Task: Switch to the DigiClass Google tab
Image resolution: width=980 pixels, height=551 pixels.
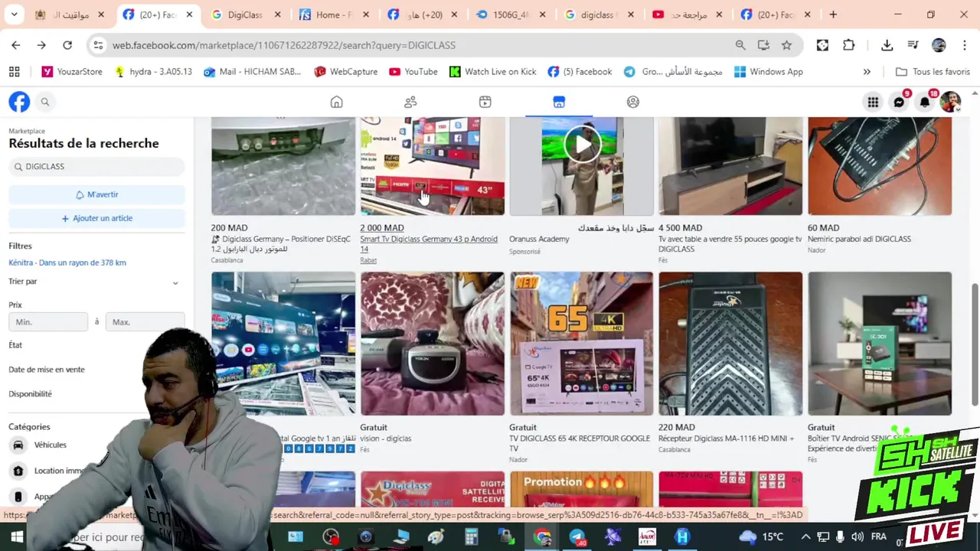Action: tap(247, 15)
